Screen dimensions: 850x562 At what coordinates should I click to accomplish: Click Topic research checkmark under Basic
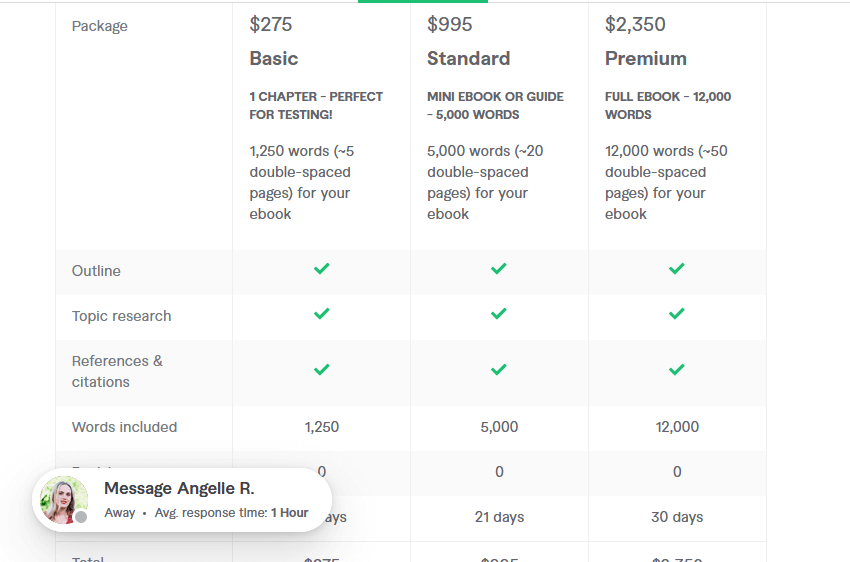(x=321, y=314)
